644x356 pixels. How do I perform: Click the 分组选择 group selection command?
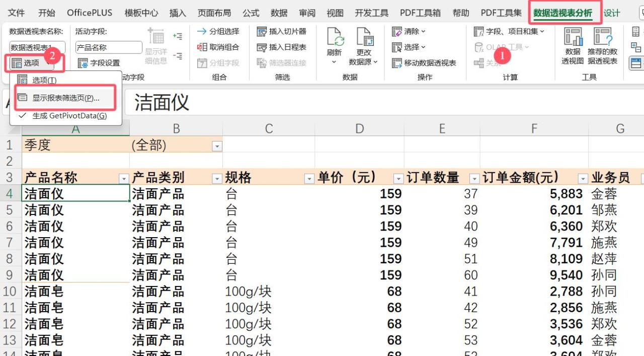tap(218, 31)
